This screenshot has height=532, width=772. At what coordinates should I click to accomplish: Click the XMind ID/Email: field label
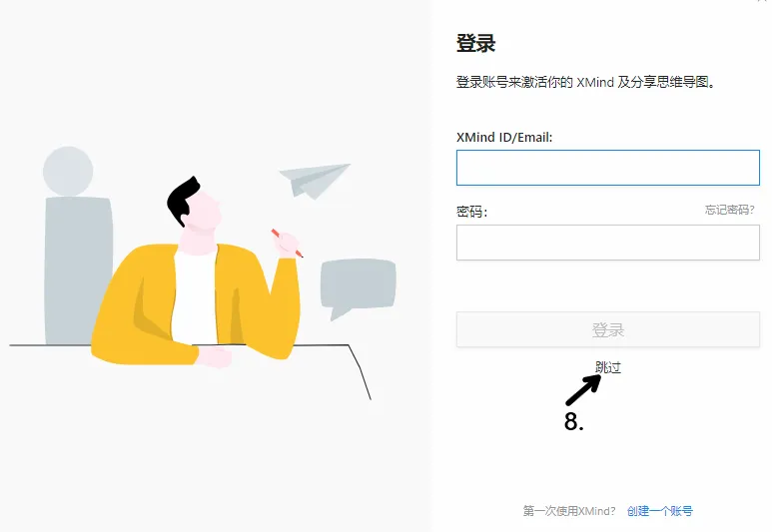504,138
